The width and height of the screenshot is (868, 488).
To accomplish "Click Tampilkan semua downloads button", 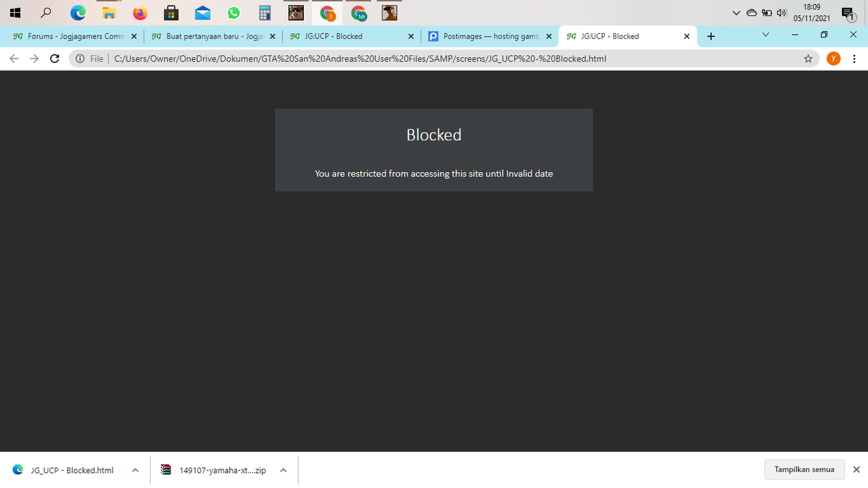I will [x=804, y=470].
